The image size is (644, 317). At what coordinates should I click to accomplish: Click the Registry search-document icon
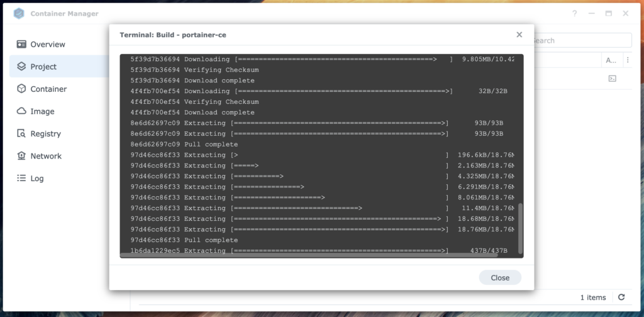pyautogui.click(x=21, y=133)
